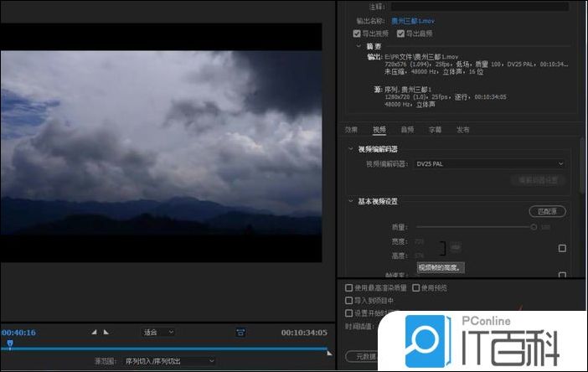Select the 视频 tab
Viewport: 588px width, 372px height.
point(379,130)
